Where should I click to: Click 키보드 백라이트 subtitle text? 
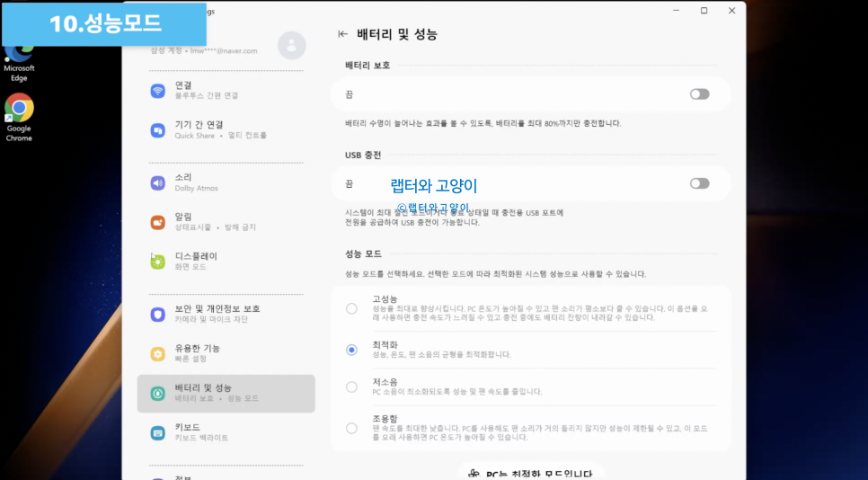pyautogui.click(x=201, y=438)
